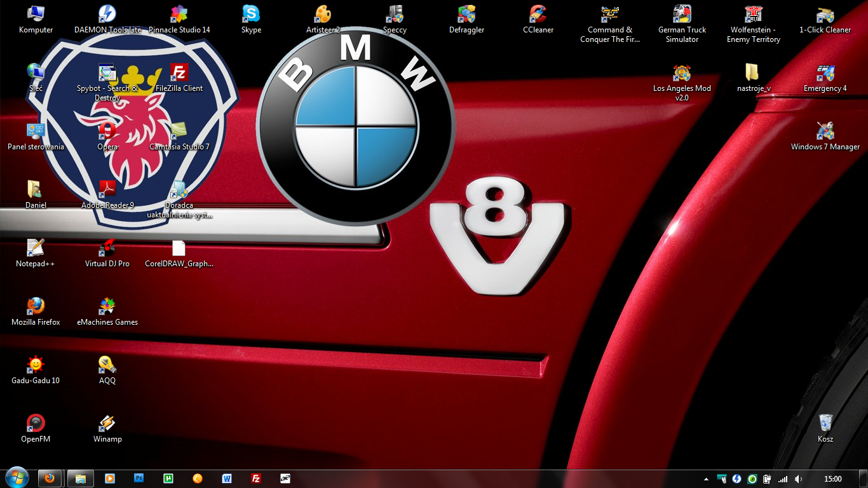Click the Virtual DJ Pro shortcut

click(107, 248)
